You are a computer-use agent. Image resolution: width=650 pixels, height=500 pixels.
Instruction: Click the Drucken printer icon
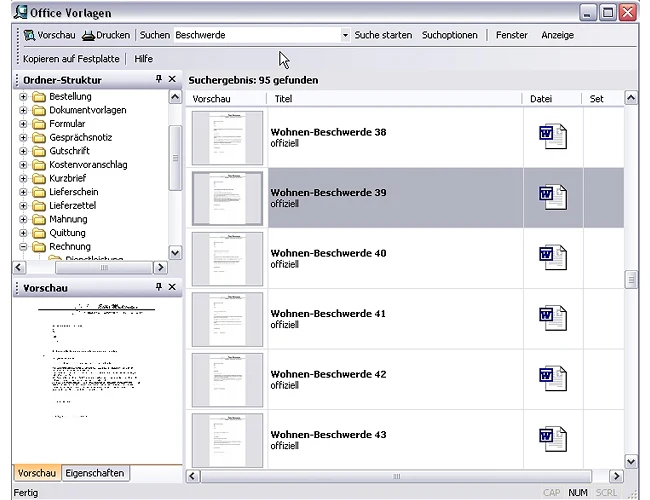[x=88, y=36]
